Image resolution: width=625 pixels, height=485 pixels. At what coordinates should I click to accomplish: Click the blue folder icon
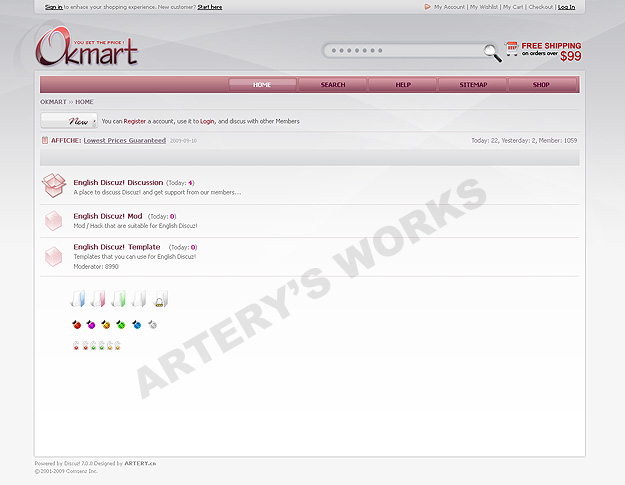click(78, 298)
